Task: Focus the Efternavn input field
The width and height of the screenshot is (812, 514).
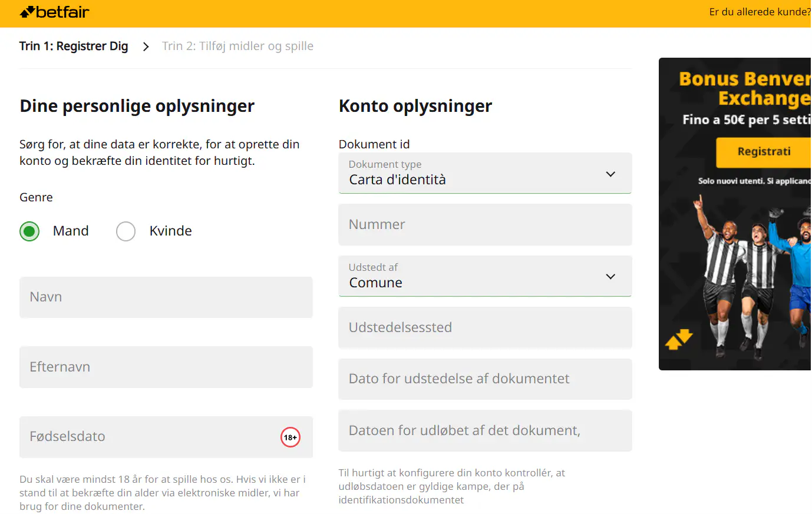Action: point(166,367)
